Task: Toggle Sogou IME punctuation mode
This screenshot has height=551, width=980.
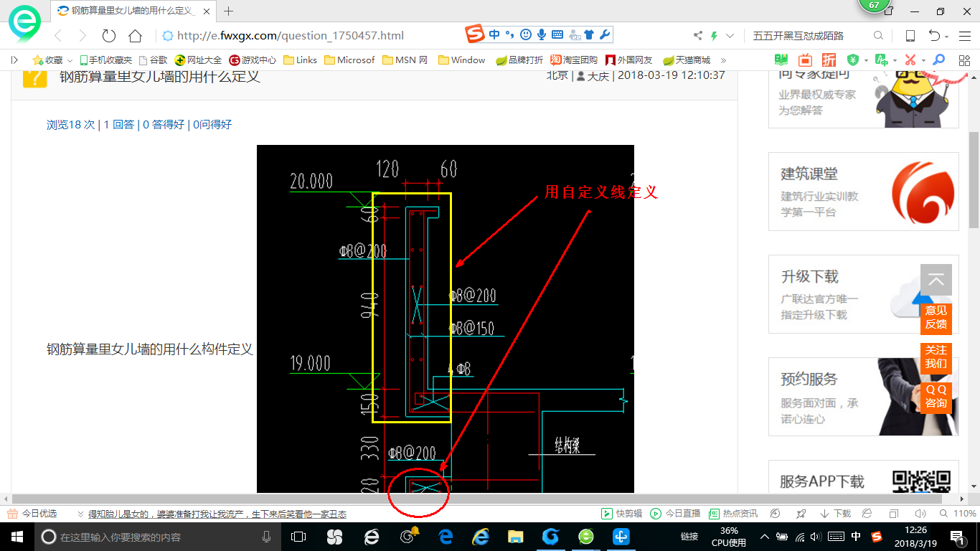Action: coord(510,34)
